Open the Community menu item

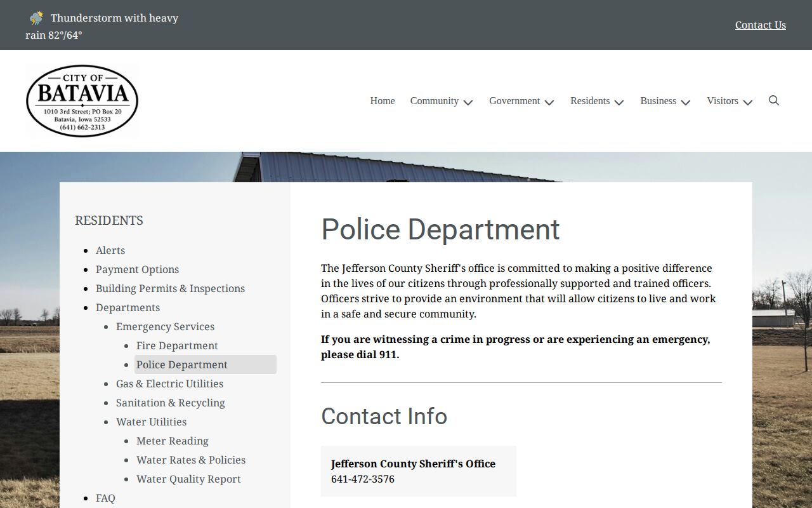tap(435, 101)
